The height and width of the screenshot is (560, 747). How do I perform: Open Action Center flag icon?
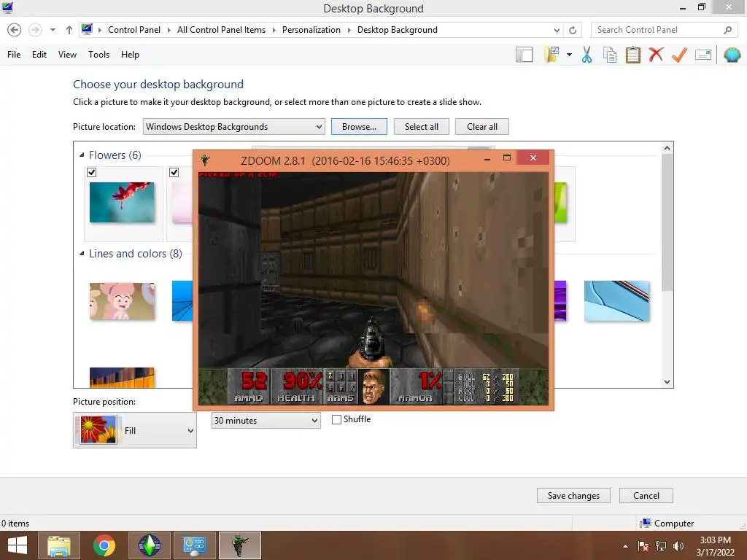pos(643,546)
